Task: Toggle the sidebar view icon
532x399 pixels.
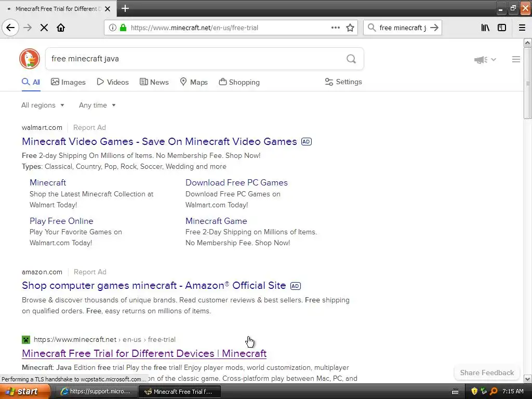Action: 502,28
